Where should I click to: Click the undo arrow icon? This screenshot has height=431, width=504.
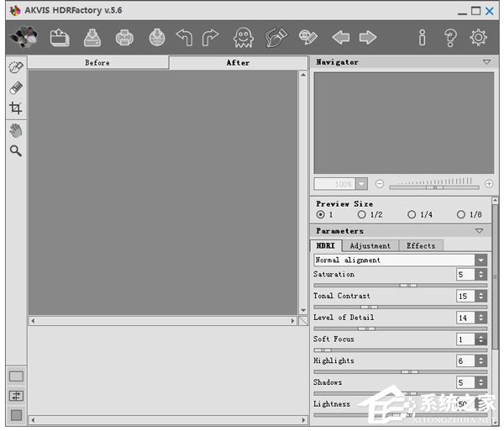[184, 37]
